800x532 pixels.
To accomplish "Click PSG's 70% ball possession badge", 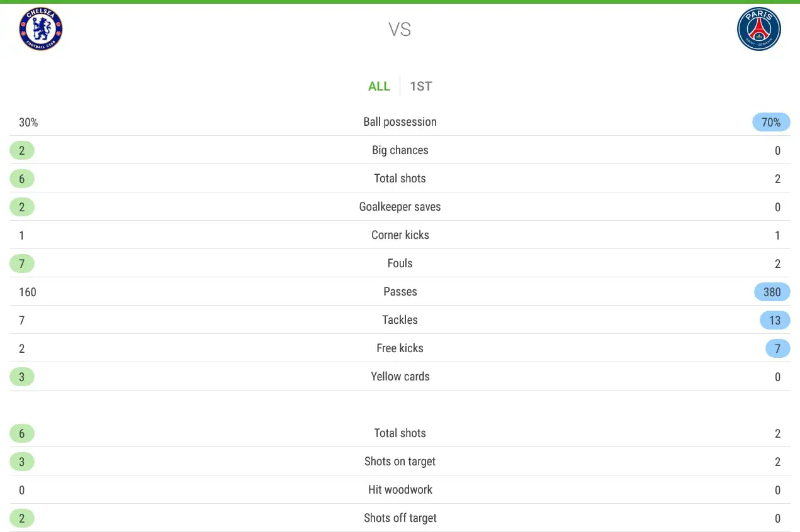I will pyautogui.click(x=771, y=122).
